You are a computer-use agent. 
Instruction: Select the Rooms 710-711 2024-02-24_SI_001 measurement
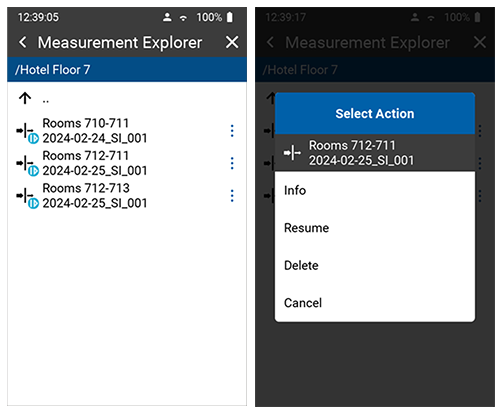coord(95,131)
